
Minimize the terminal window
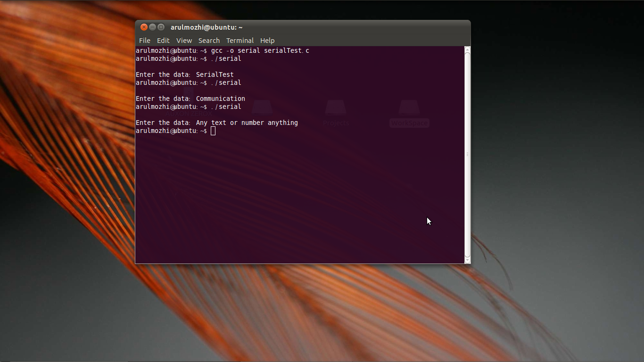coord(152,27)
